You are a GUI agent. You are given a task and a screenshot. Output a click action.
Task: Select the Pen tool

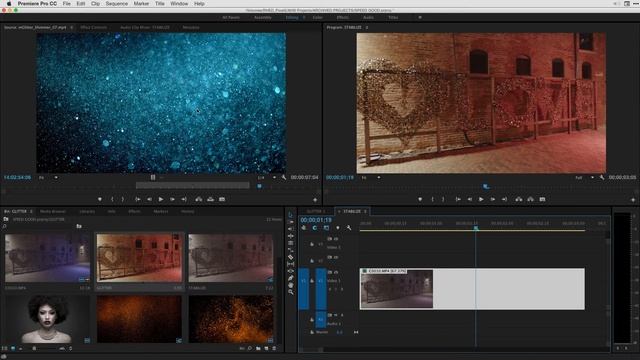click(x=290, y=278)
